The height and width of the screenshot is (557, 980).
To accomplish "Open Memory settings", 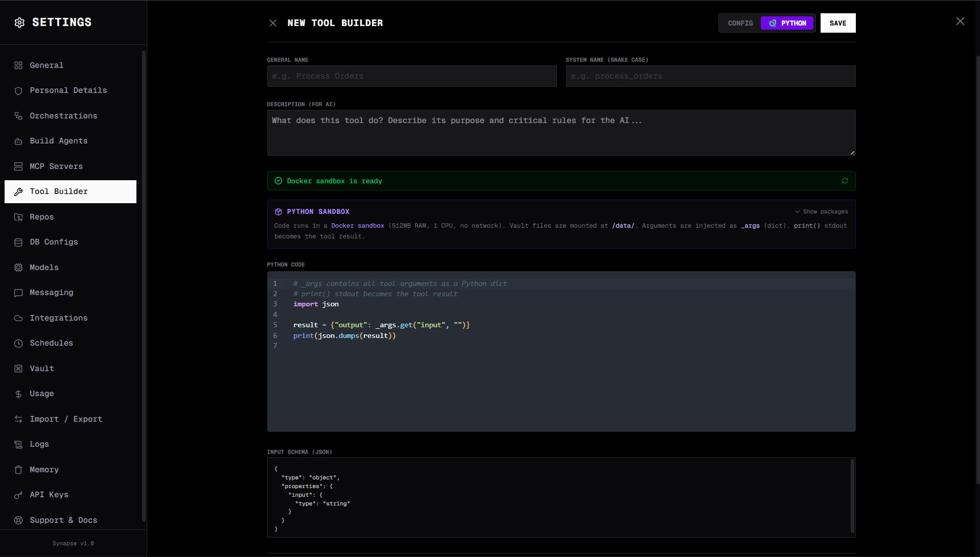I will pos(71,470).
